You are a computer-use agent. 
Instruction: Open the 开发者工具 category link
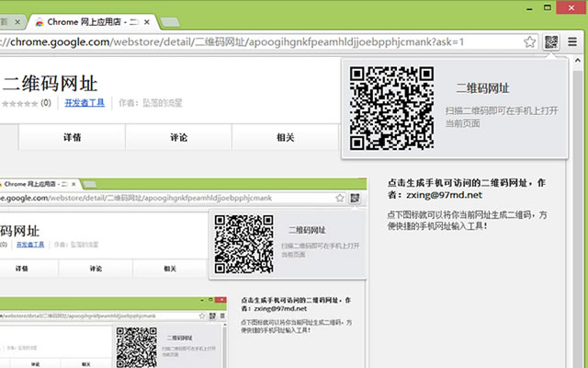click(x=85, y=102)
